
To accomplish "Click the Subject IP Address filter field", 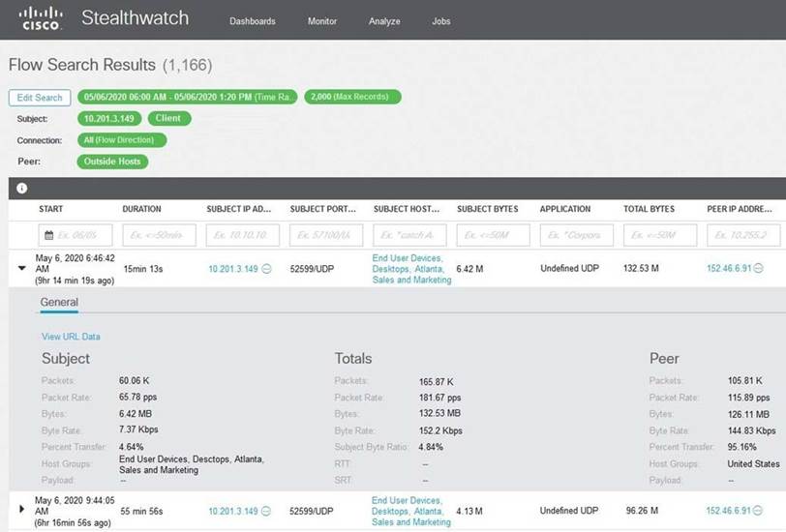I will pyautogui.click(x=242, y=235).
